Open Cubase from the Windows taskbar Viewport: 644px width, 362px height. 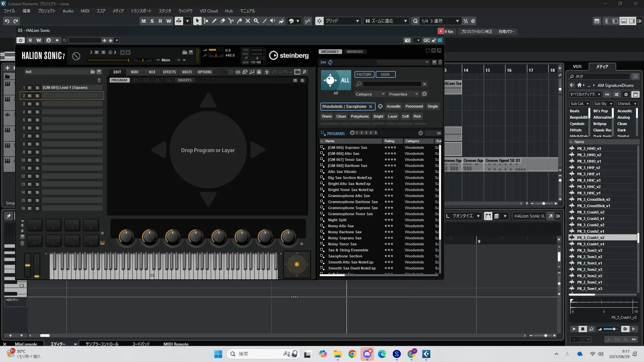[x=426, y=354]
